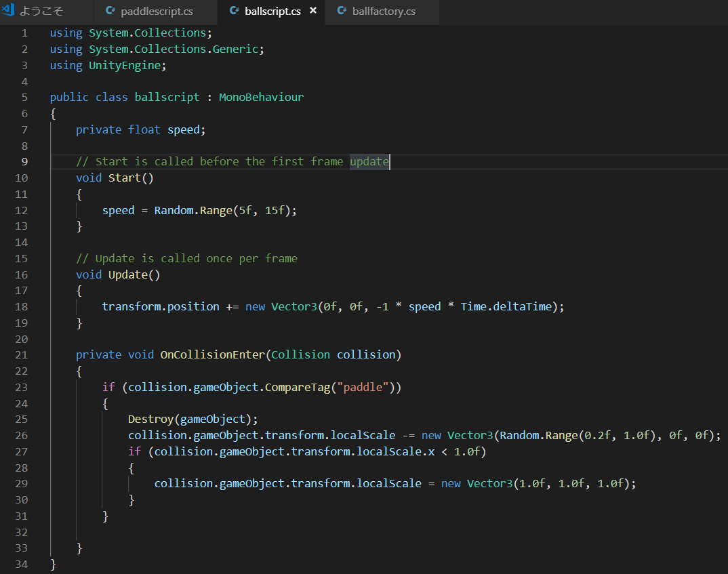
Task: Click the Start method name
Action: pyautogui.click(x=125, y=178)
